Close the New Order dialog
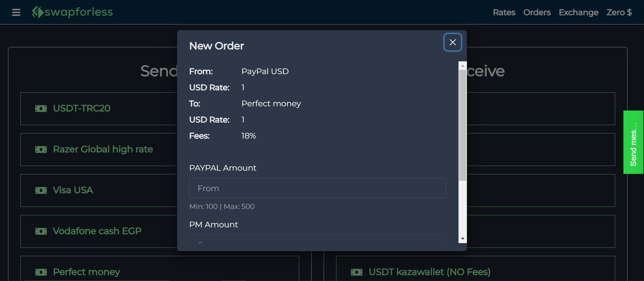The height and width of the screenshot is (281, 644). pos(452,42)
